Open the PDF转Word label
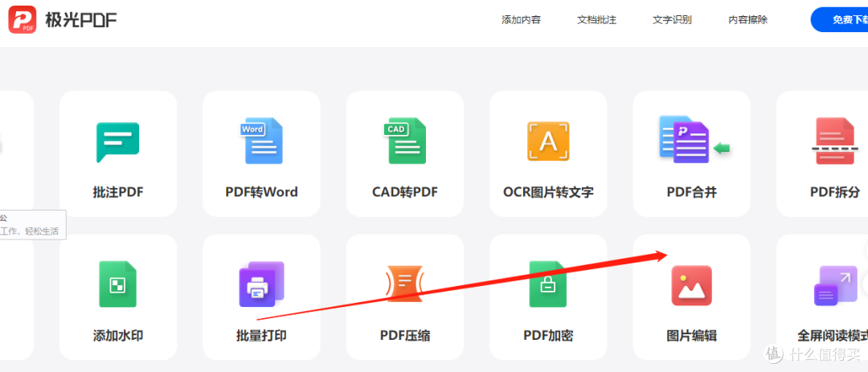This screenshot has height=372, width=868. 261,192
